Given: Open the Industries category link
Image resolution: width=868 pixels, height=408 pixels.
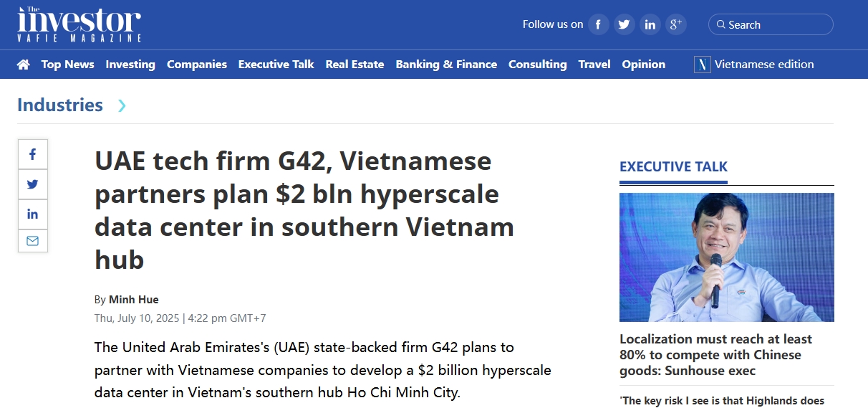Looking at the screenshot, I should pyautogui.click(x=60, y=105).
